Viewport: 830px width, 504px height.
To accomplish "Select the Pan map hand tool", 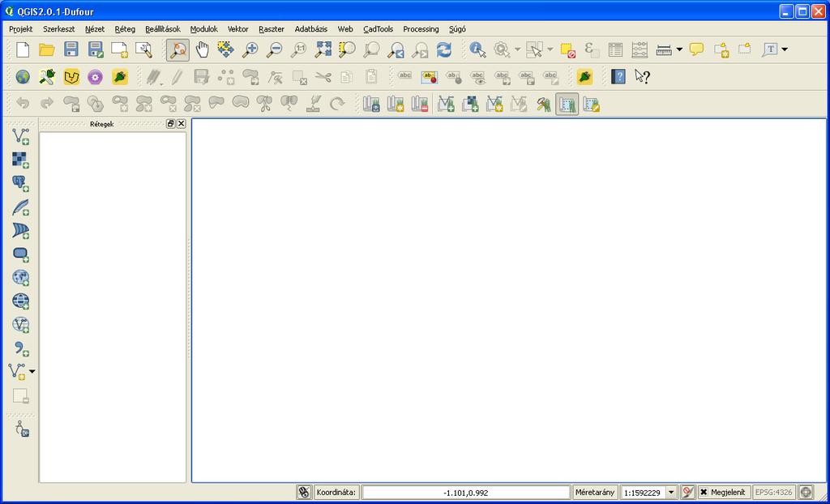I will 202,49.
